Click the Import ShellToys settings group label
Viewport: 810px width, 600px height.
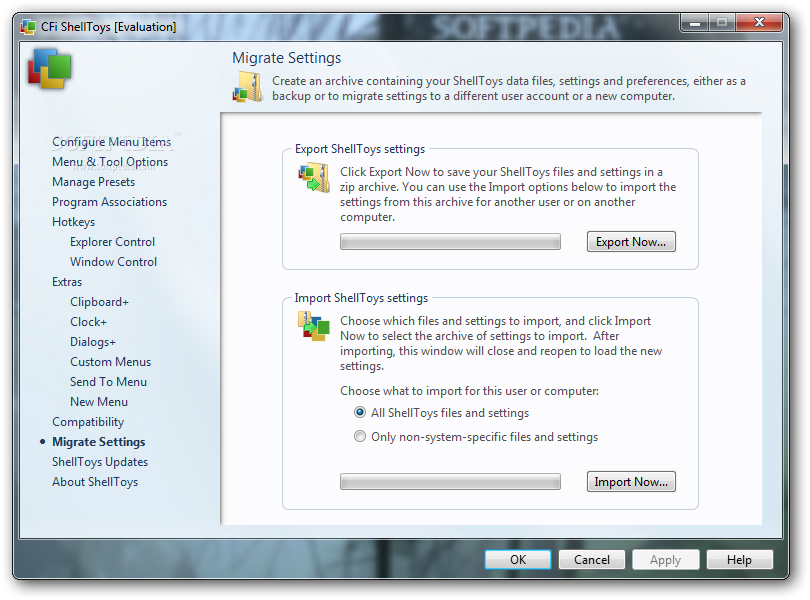coord(361,298)
